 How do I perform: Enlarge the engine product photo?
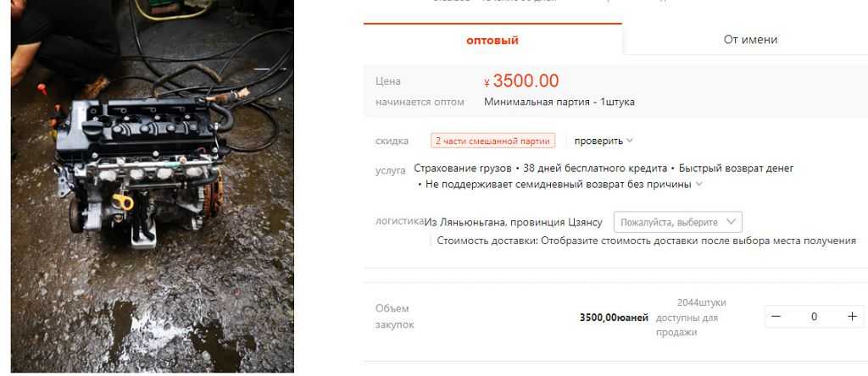click(153, 185)
